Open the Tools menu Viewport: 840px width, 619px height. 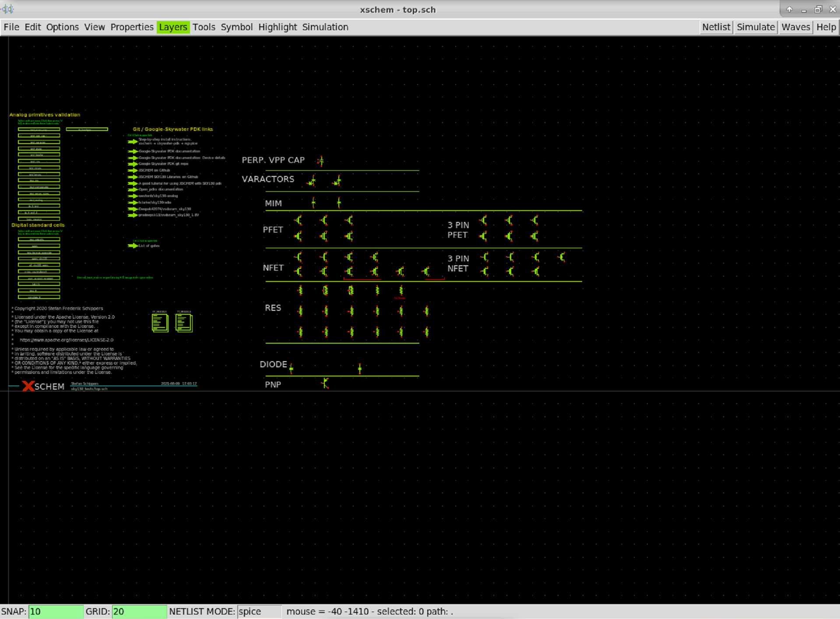tap(204, 27)
